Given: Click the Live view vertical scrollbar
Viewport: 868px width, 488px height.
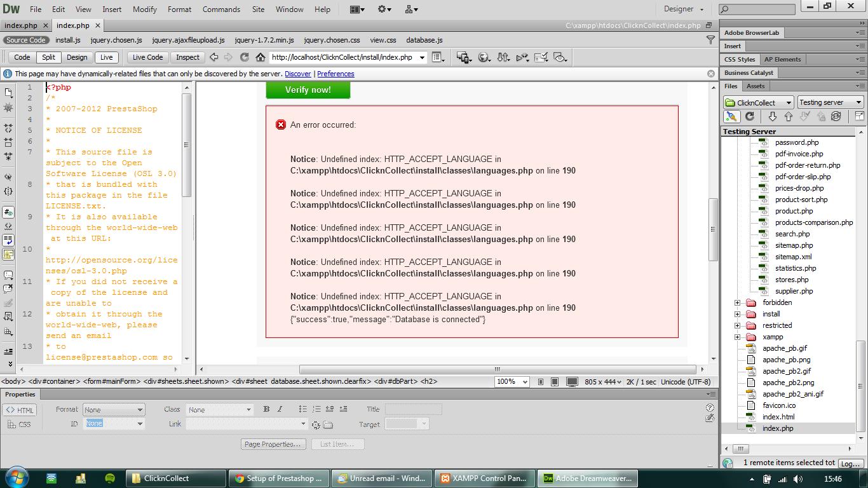Looking at the screenshot, I should [x=713, y=229].
